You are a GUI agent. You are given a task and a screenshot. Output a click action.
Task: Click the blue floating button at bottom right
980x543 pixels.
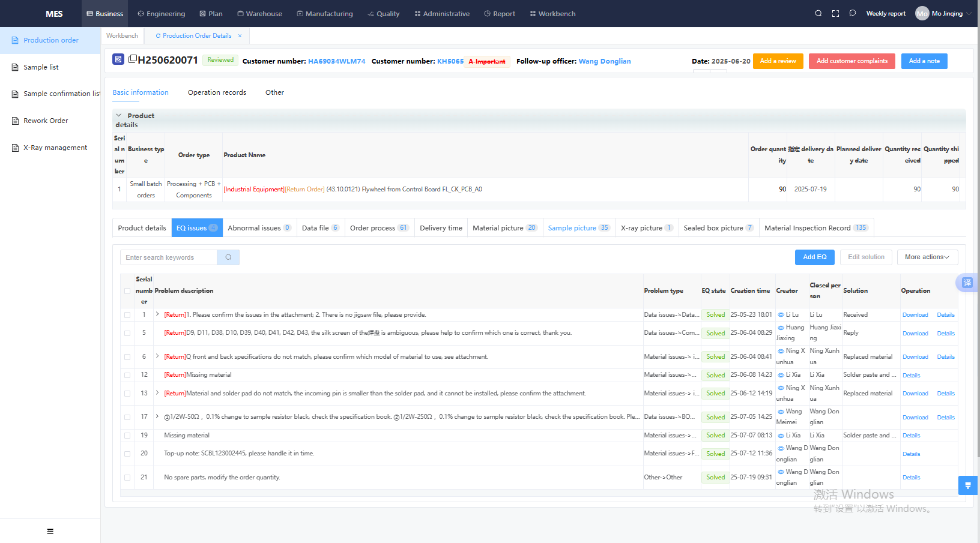tap(967, 485)
